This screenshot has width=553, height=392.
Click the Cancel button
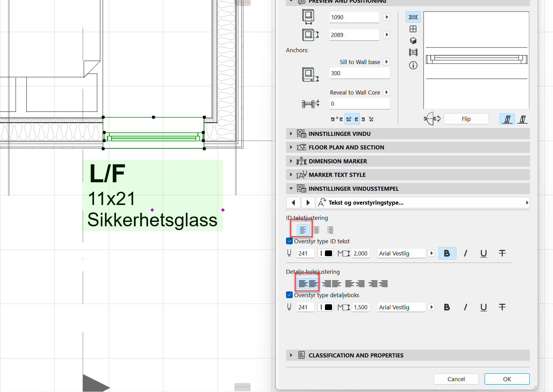click(456, 379)
